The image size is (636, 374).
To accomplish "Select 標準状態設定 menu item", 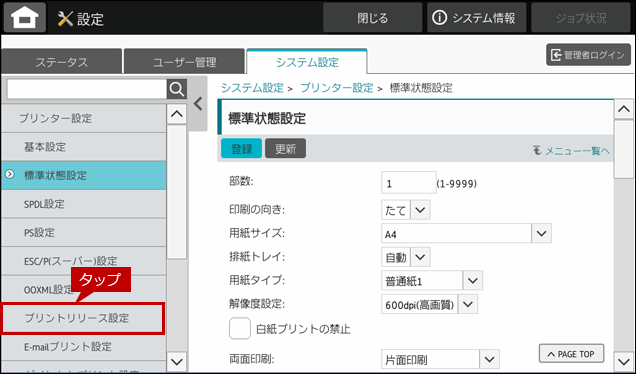I will click(84, 175).
